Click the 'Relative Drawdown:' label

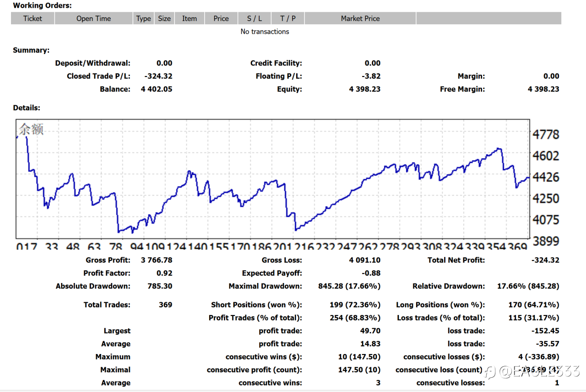tap(449, 286)
